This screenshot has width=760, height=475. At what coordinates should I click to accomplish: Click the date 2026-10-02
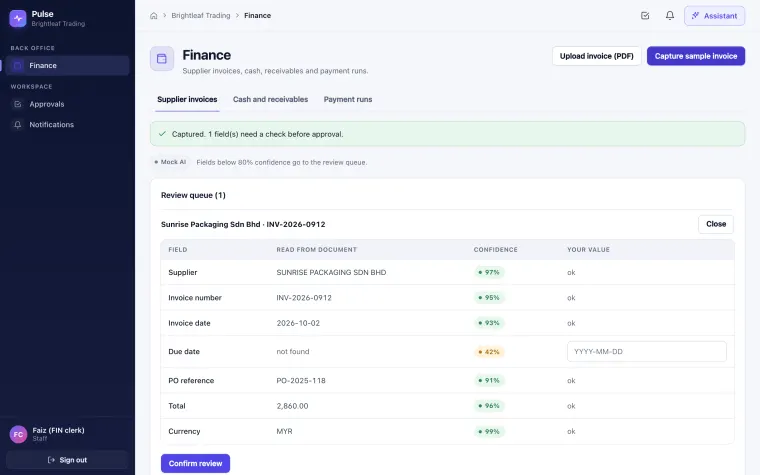(298, 323)
